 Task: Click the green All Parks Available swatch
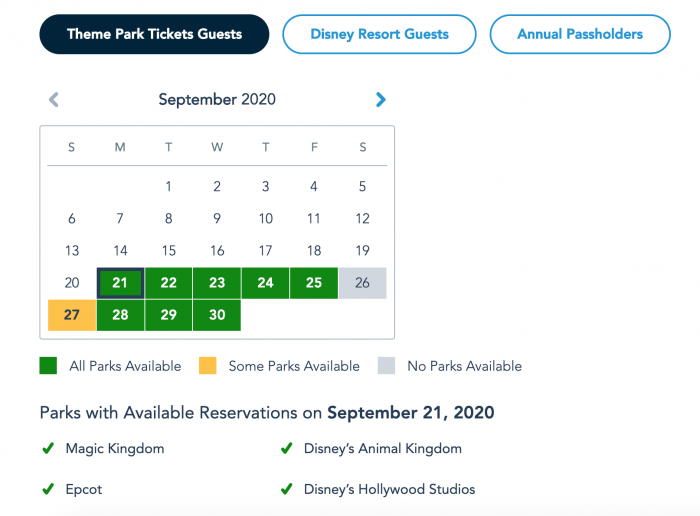coord(48,366)
